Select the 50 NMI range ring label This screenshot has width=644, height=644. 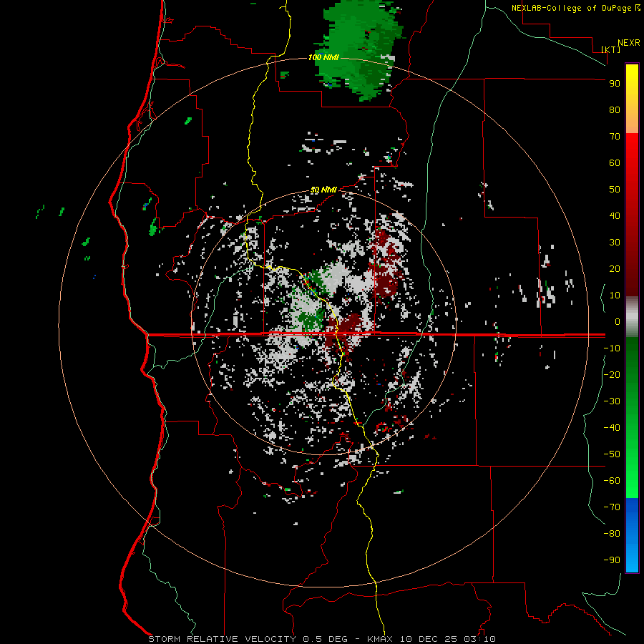click(x=323, y=190)
